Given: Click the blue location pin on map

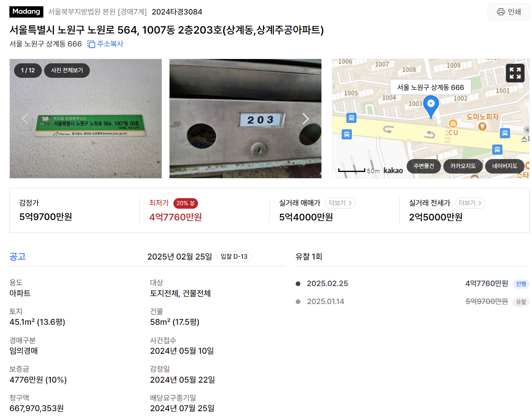Looking at the screenshot, I should 431,106.
